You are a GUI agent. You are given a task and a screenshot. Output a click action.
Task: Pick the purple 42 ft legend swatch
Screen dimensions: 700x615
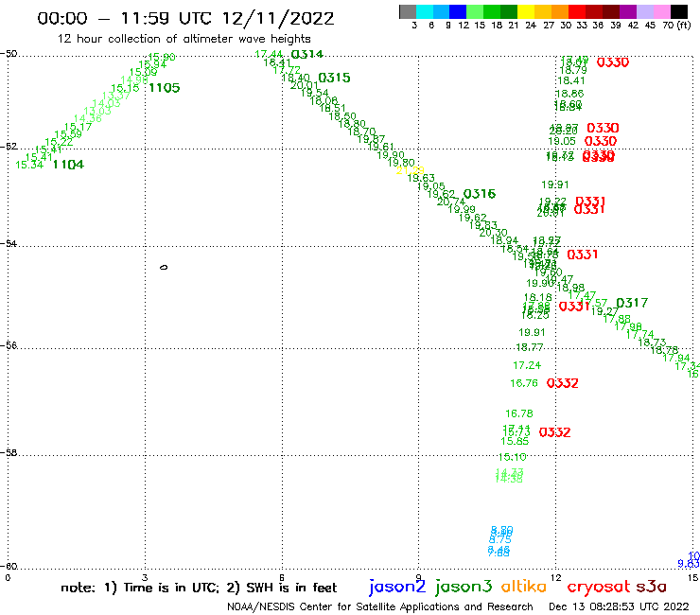628,11
